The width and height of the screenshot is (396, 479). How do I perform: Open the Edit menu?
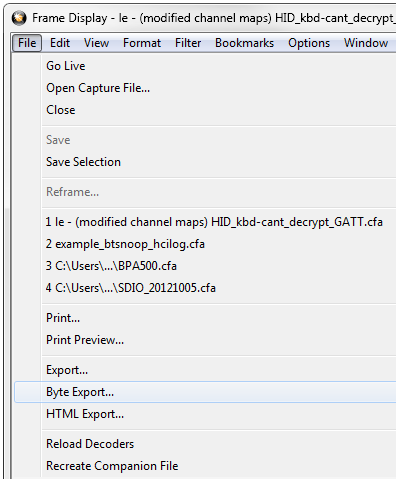click(60, 43)
